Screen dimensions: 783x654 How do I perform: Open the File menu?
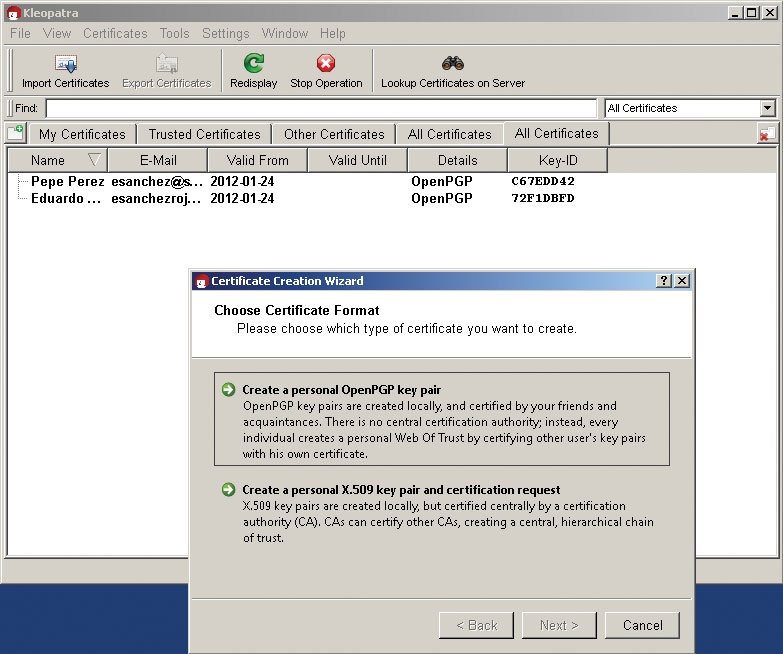20,33
